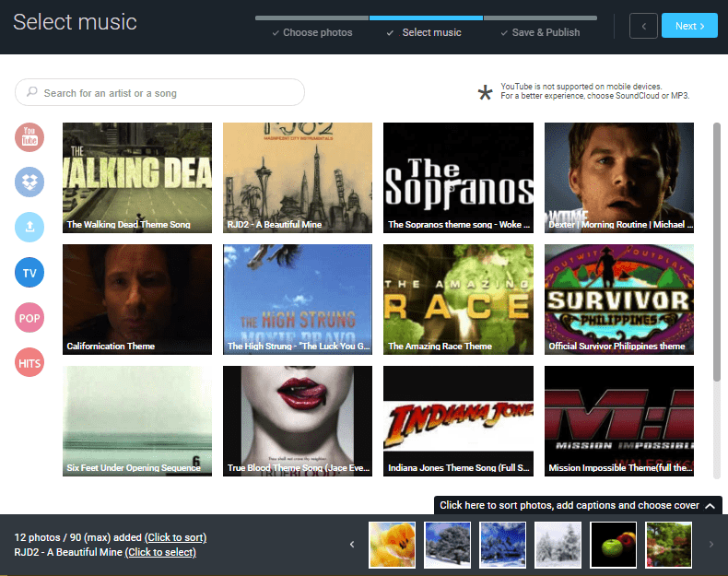
Task: Choose the POP music category
Action: pyautogui.click(x=29, y=318)
